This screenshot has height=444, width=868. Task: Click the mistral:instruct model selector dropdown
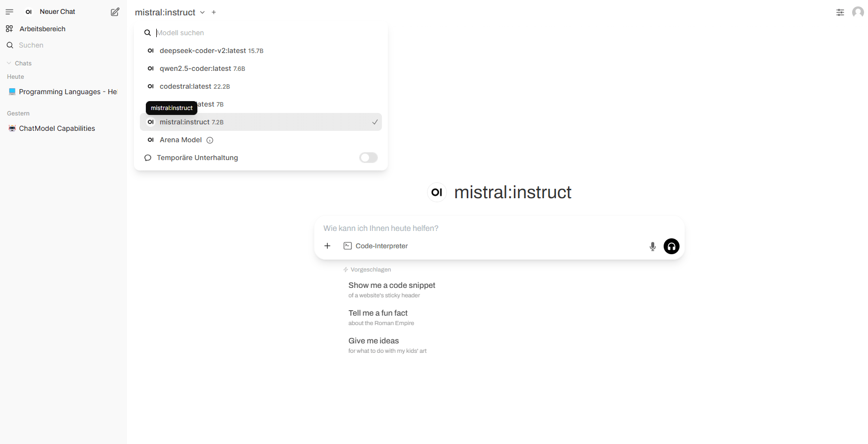(x=170, y=12)
